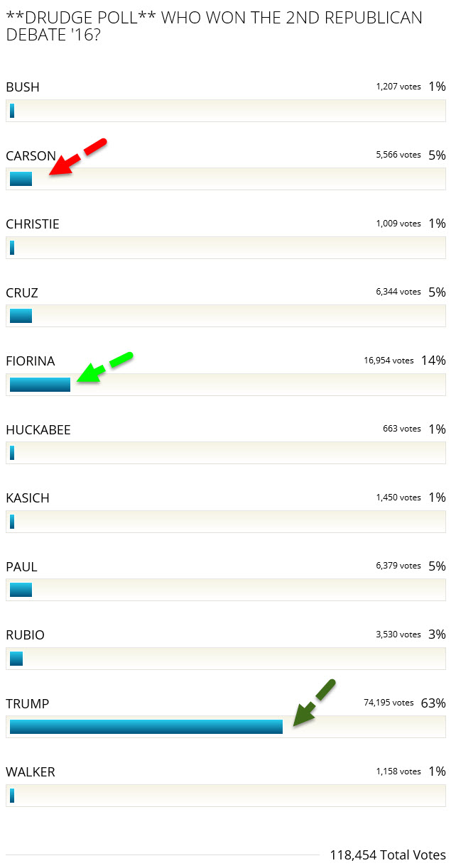
Task: Click Paul's blue result bar
Action: click(x=21, y=590)
